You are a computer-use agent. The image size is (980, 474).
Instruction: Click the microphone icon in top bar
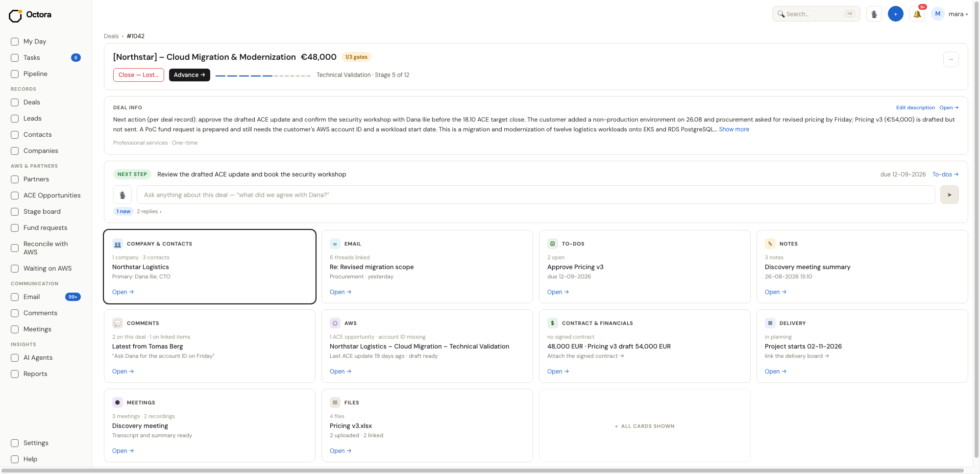874,14
